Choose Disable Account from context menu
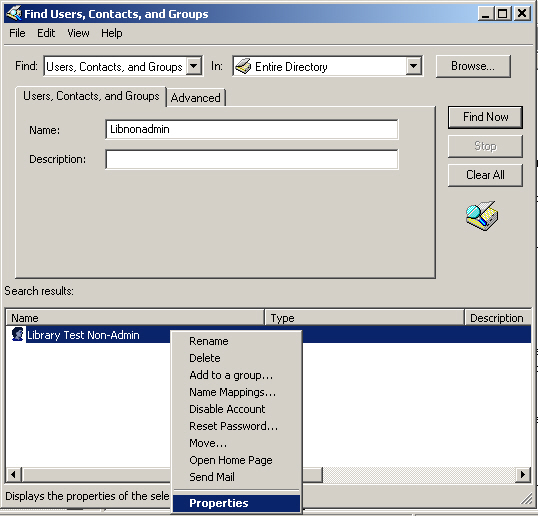538x516 pixels. click(x=236, y=409)
